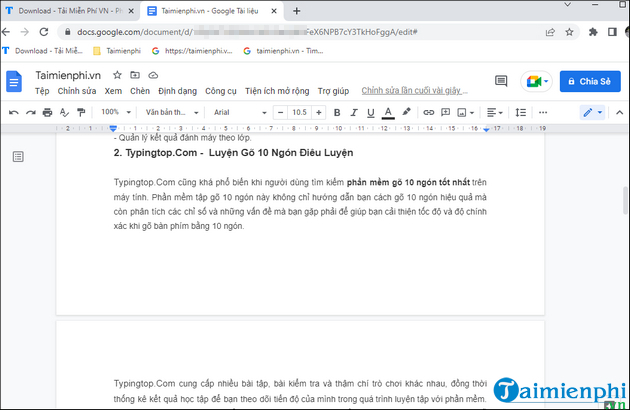Toggle the browser side panel icon

[612, 32]
